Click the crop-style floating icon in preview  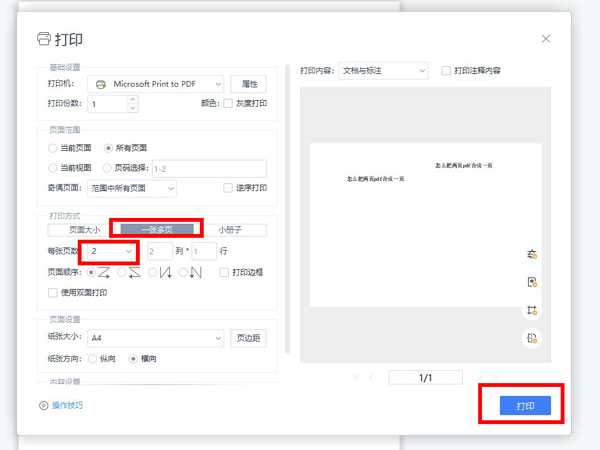(532, 310)
